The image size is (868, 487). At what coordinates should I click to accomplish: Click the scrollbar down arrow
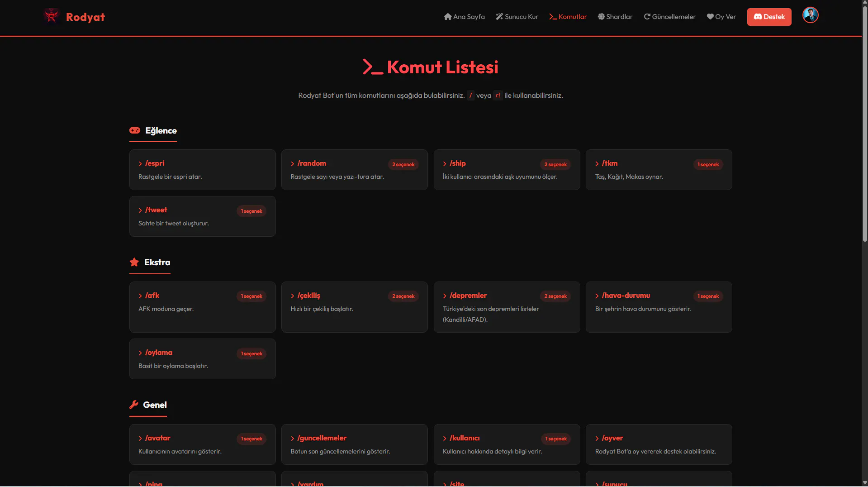coord(864,483)
